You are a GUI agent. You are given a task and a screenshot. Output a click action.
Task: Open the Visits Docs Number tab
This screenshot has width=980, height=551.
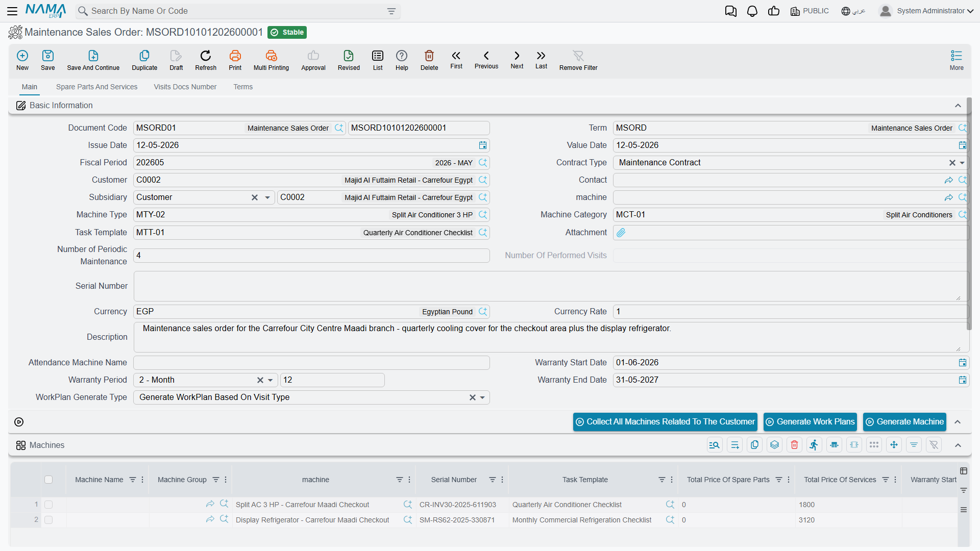(x=185, y=87)
